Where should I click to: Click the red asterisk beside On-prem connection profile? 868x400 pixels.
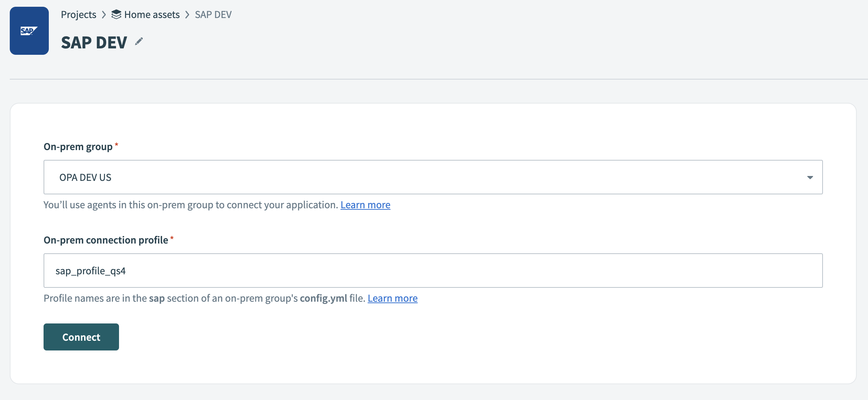[172, 239]
